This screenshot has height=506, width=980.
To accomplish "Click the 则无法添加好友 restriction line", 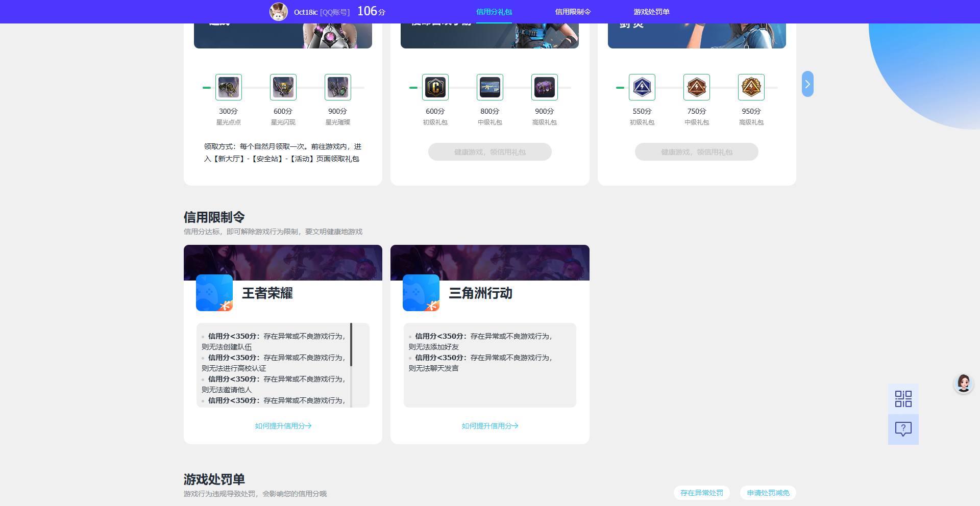I will click(x=433, y=347).
